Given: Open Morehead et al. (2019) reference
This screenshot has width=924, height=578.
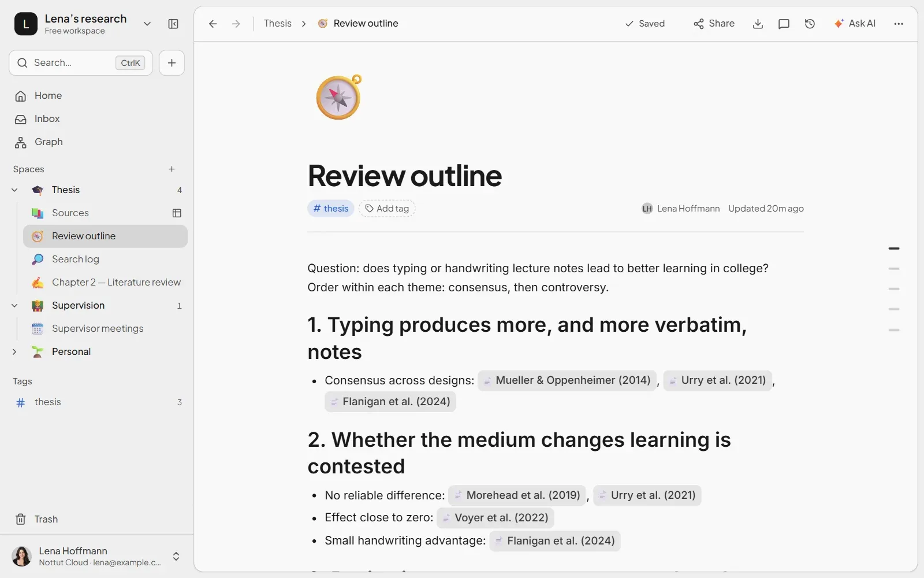Looking at the screenshot, I should click(x=517, y=495).
